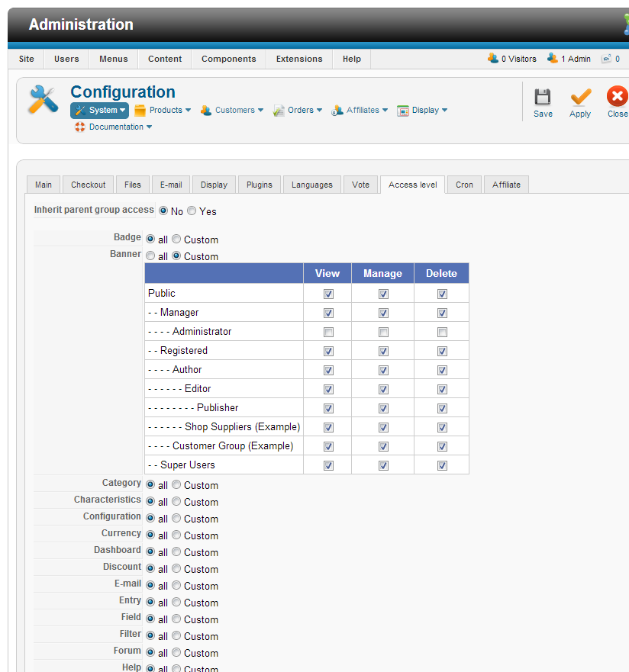This screenshot has height=672, width=629.
Task: Uncheck Delete permission for Publisher
Action: [442, 408]
